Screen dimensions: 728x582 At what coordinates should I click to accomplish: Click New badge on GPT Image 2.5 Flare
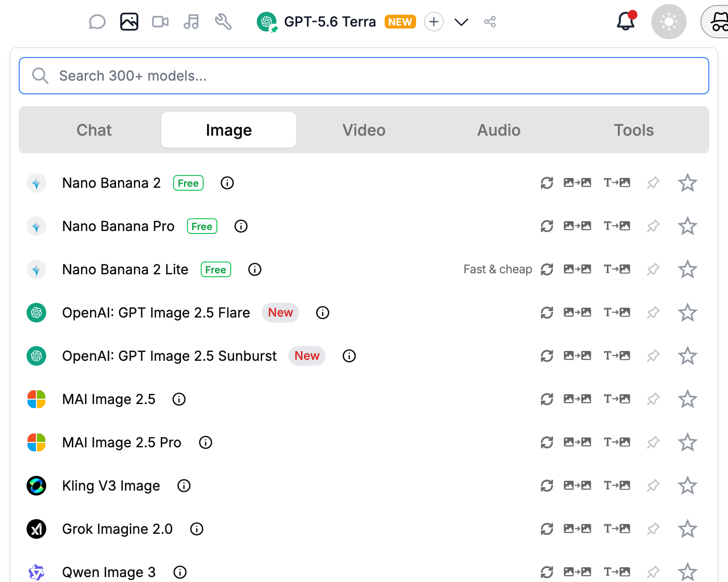[x=280, y=313]
